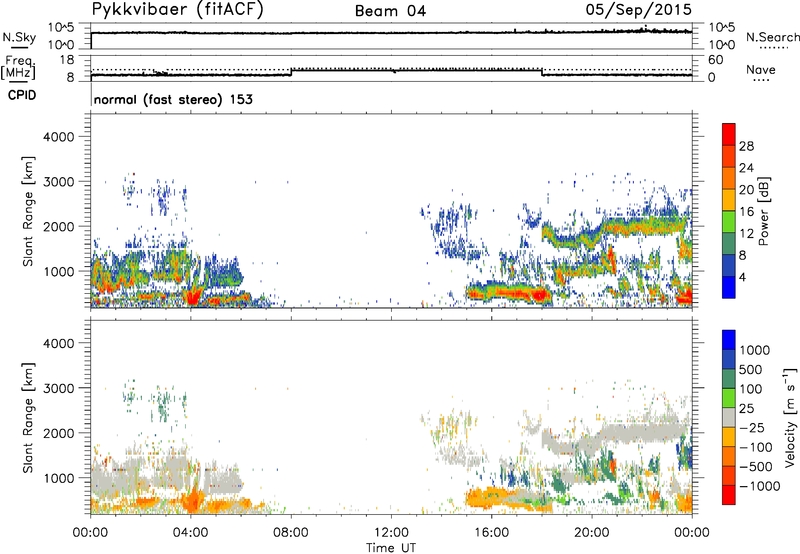
Task: Click the blue bottom of power colorbar
Action: 729,287
